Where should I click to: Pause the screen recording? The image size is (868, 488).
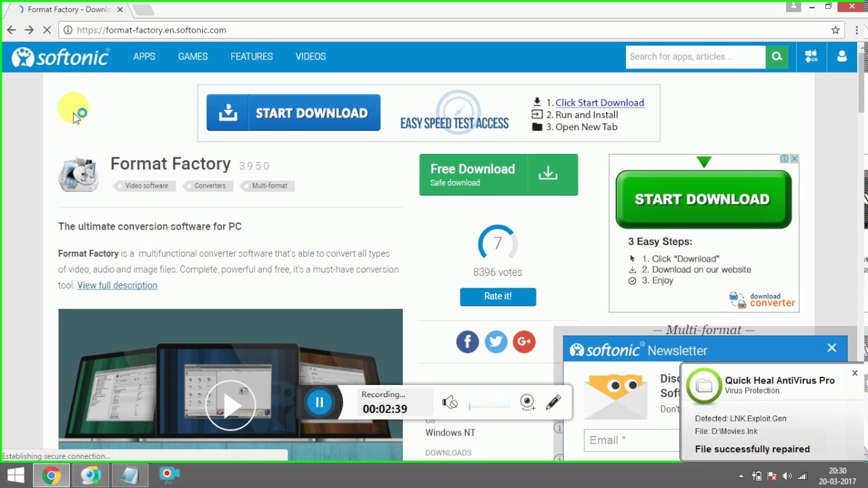319,402
